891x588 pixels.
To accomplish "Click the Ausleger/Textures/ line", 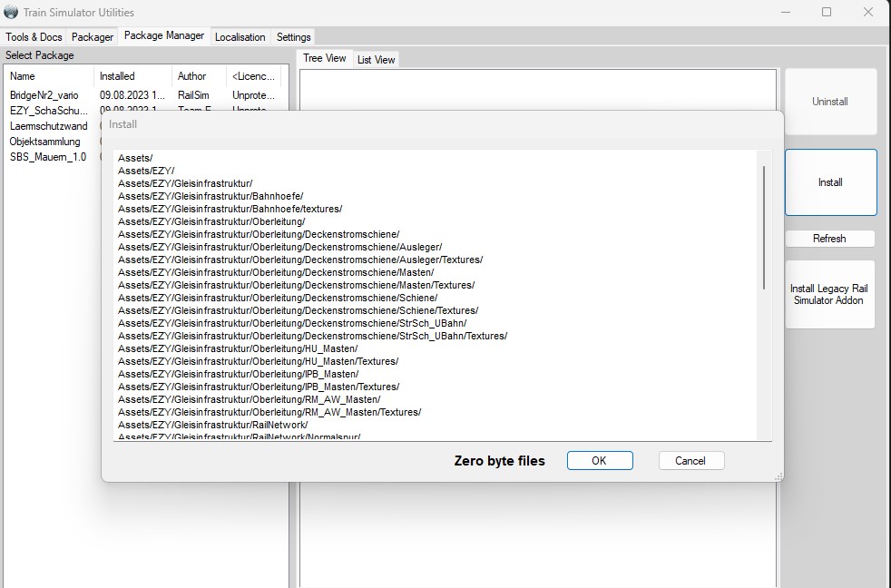I will (300, 260).
